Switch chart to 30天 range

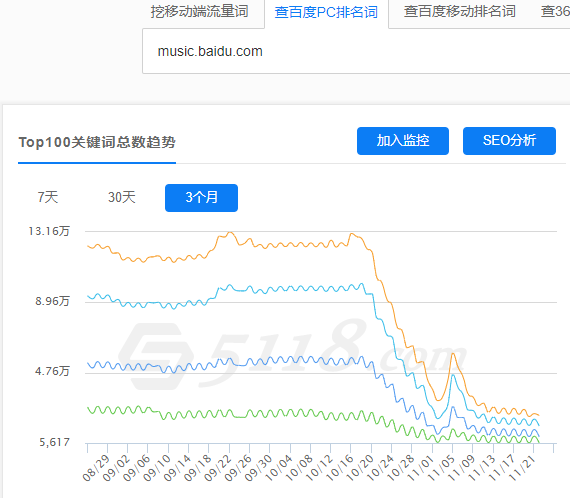122,197
